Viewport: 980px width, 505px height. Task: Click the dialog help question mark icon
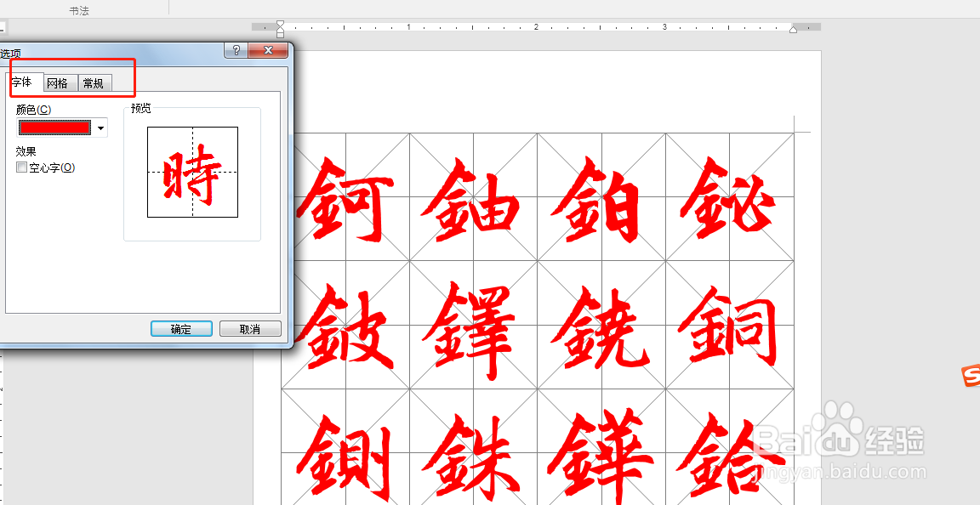coord(235,50)
